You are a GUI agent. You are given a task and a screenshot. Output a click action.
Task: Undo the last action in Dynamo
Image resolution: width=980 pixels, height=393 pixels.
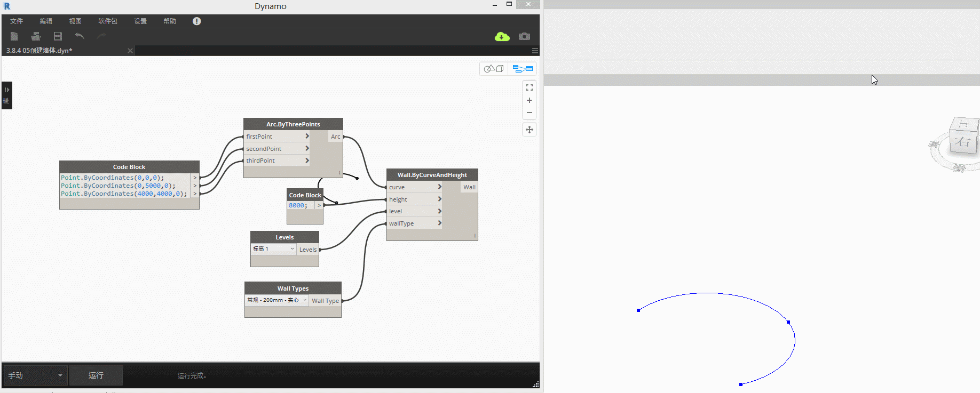[x=80, y=36]
